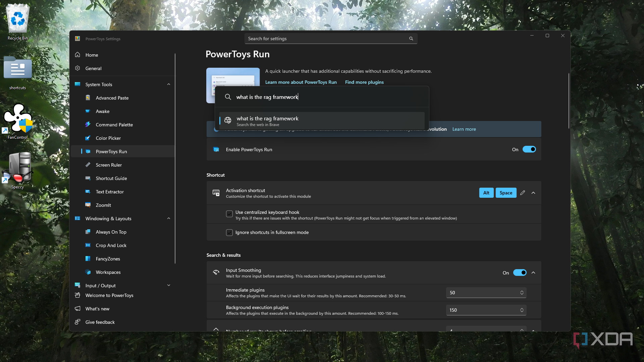Open Text Extractor settings
The width and height of the screenshot is (644, 362).
pos(123,192)
